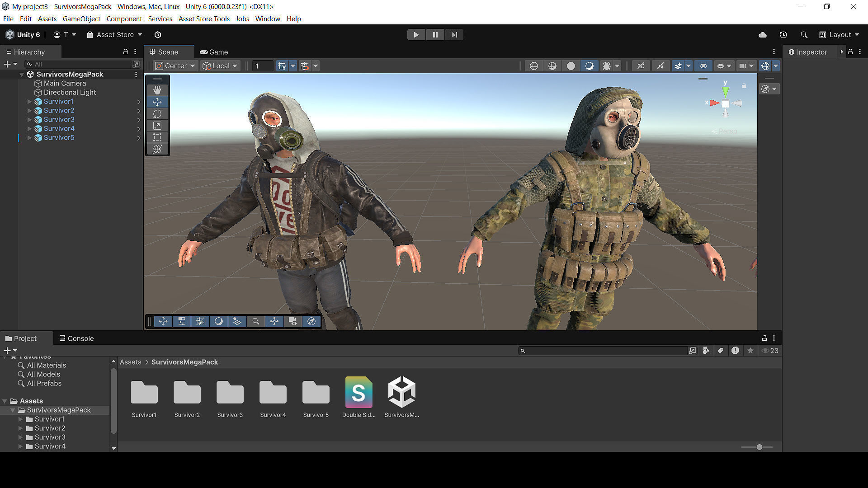Switch to wireframe draw mode
Image resolution: width=868 pixels, height=488 pixels.
click(534, 66)
